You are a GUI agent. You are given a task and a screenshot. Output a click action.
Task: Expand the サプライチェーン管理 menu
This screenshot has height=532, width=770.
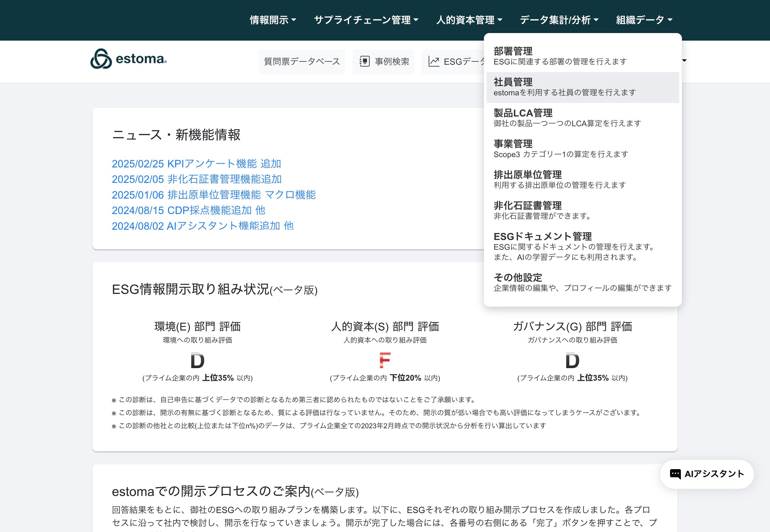(x=366, y=20)
